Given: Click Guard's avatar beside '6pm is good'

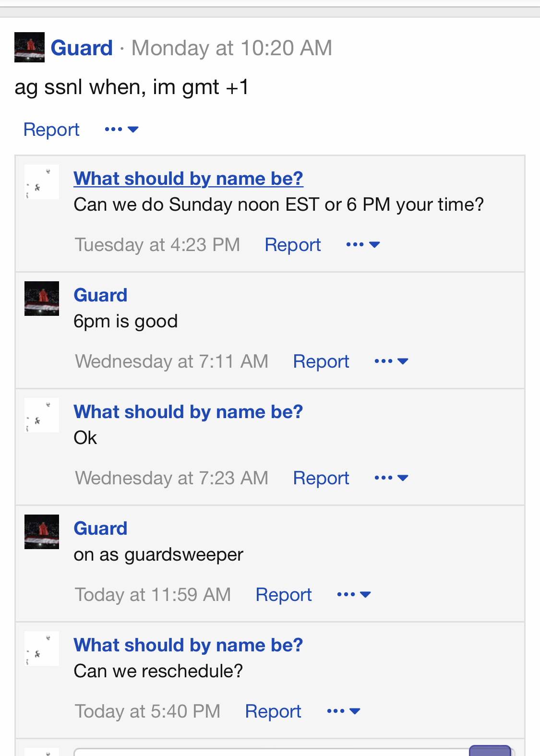Looking at the screenshot, I should [x=42, y=299].
